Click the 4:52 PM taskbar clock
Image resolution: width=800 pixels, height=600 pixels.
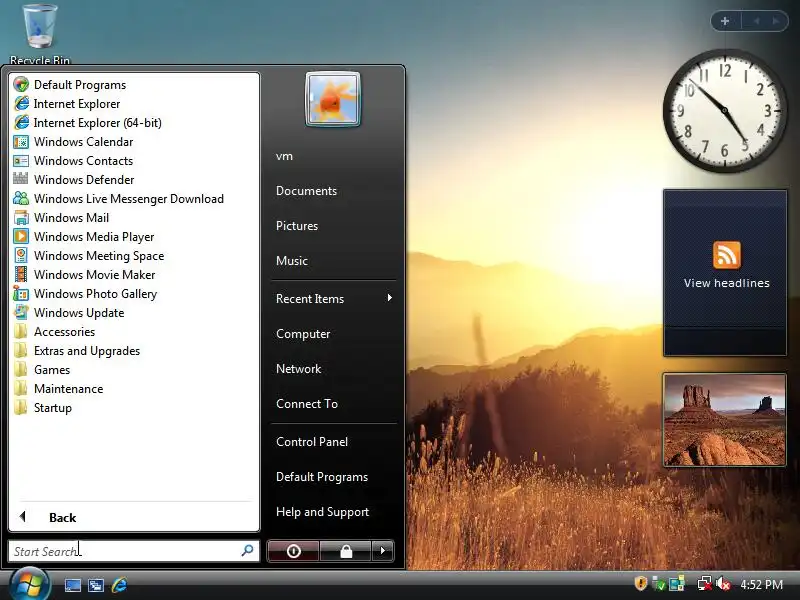point(761,584)
